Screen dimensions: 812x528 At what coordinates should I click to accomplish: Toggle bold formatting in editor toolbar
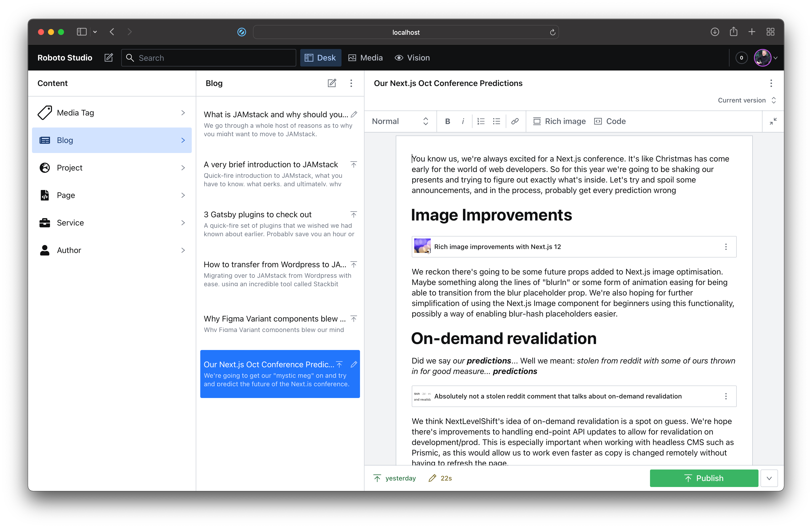click(447, 121)
